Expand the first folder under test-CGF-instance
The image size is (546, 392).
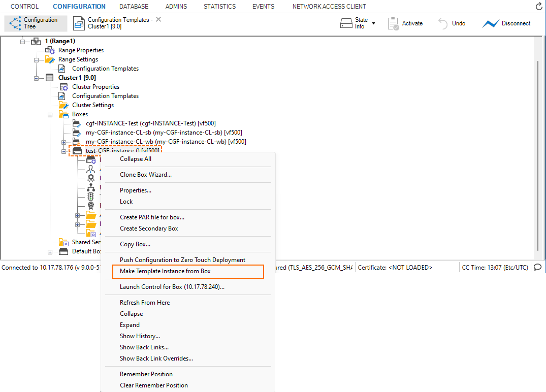pos(77,215)
